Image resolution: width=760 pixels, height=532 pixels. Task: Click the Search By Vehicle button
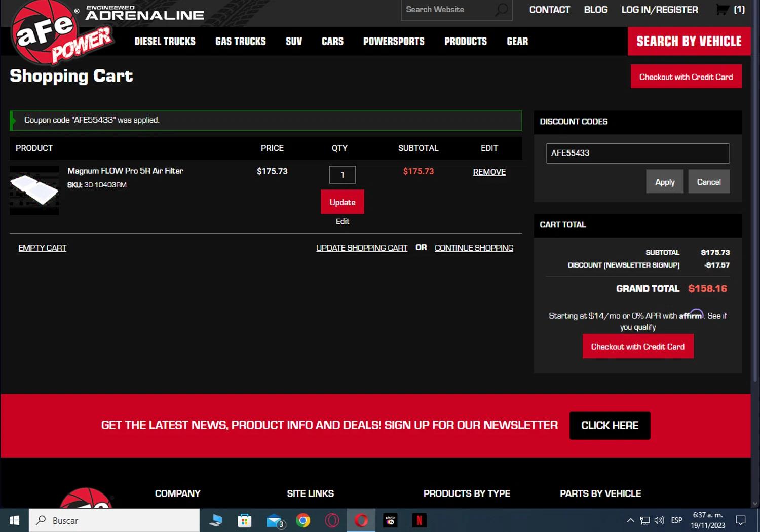coord(689,41)
